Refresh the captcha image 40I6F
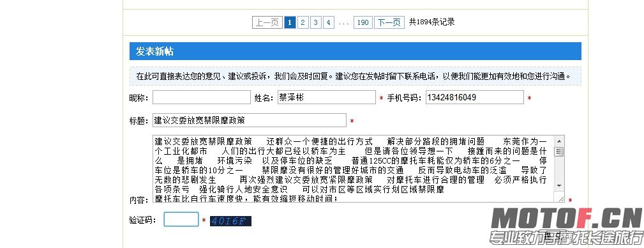644x248 pixels. coord(230,221)
